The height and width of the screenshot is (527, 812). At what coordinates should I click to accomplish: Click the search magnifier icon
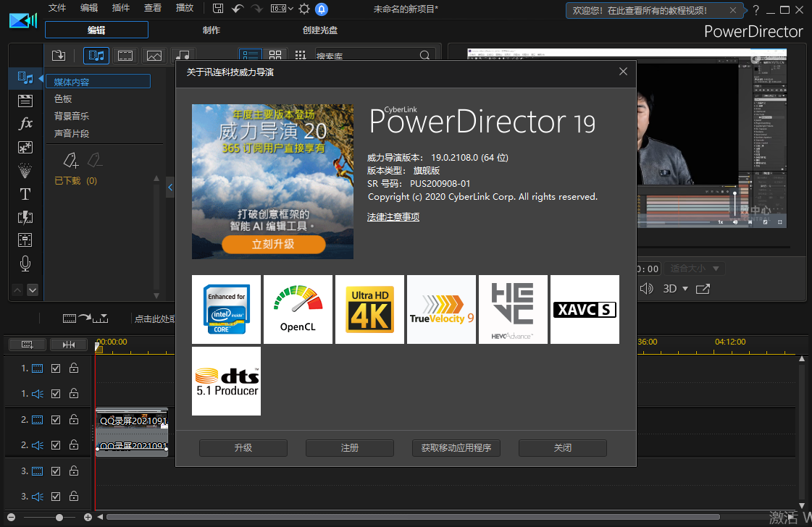424,56
